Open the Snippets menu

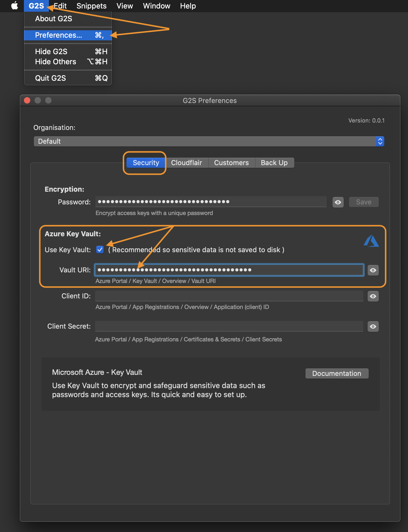(91, 6)
